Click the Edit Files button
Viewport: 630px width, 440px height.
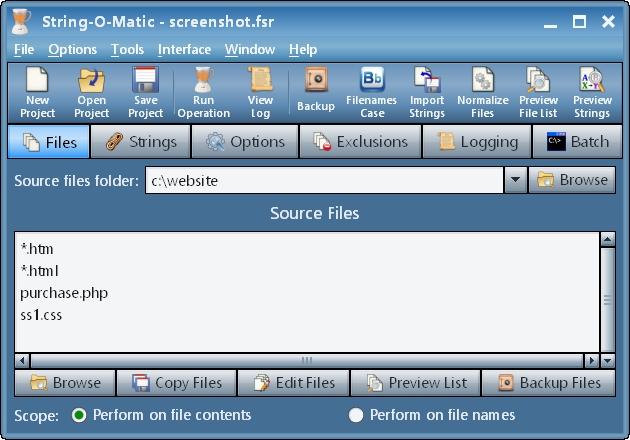294,383
